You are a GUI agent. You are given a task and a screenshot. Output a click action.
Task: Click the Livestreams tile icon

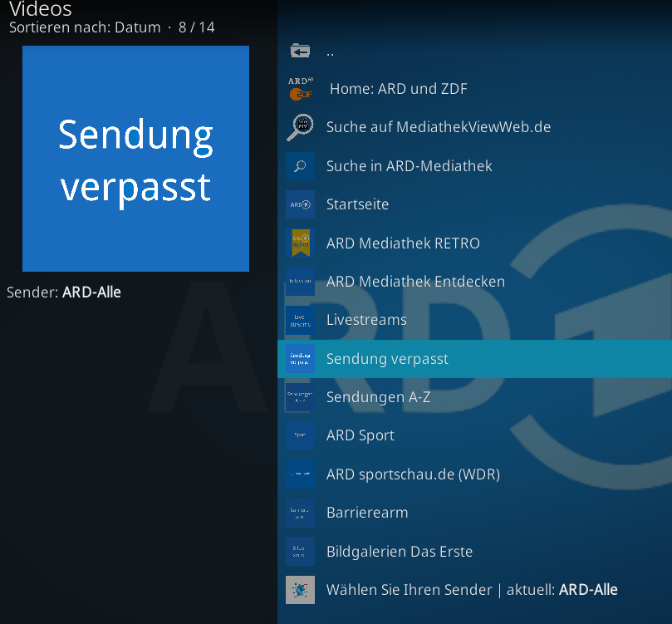[300, 320]
